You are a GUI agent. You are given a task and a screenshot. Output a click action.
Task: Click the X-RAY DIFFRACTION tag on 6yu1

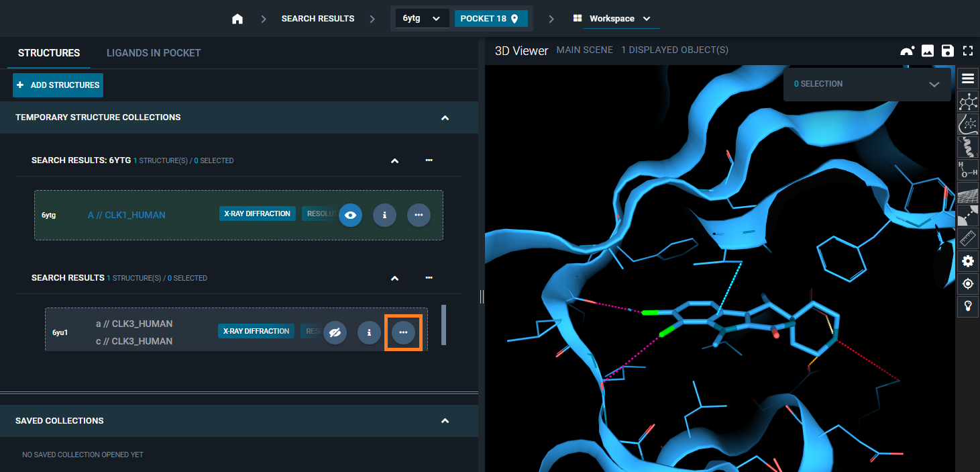click(x=256, y=331)
